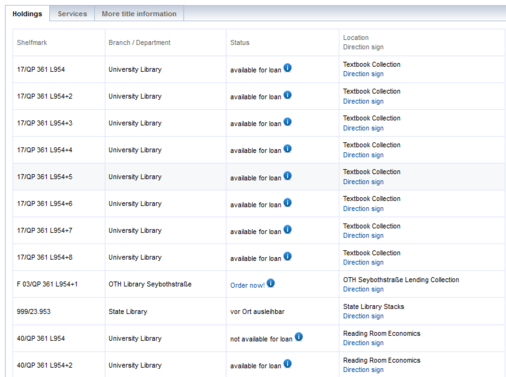The width and height of the screenshot is (506, 377).
Task: Click info icon in the 17/QP 361 L954+8 row
Action: (x=287, y=256)
